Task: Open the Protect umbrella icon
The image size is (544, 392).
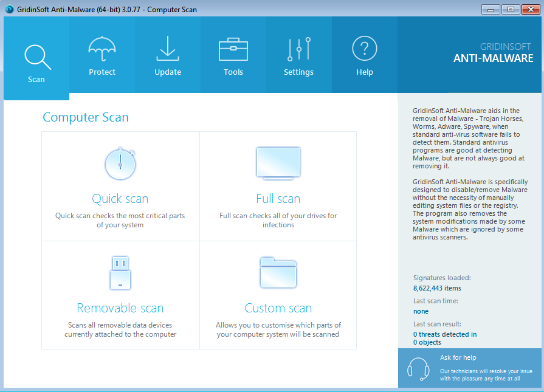Action: 102,49
